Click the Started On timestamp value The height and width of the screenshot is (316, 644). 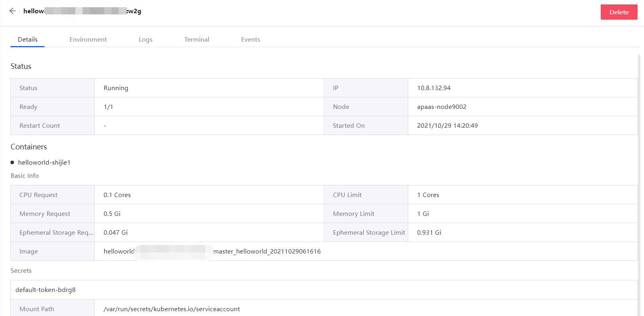[x=447, y=126]
